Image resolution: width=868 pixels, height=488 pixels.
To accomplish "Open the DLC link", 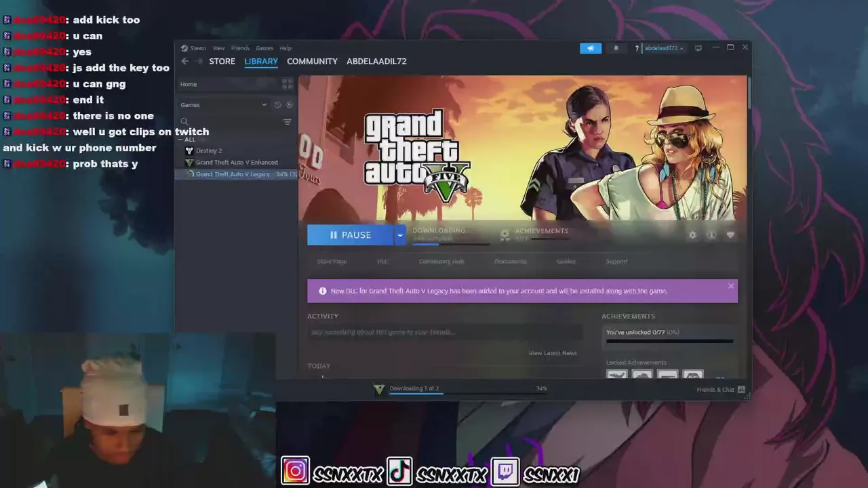I will (x=382, y=262).
